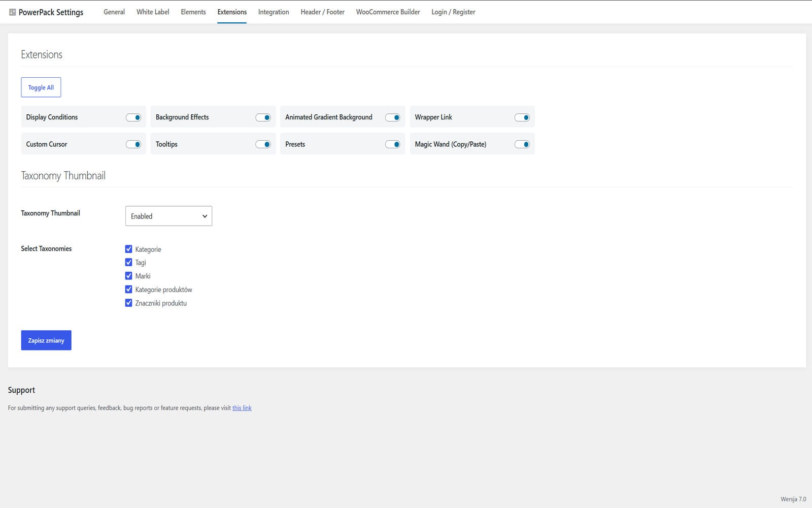Open the Header / Footer tab
Viewport: 812px width, 508px height.
322,12
